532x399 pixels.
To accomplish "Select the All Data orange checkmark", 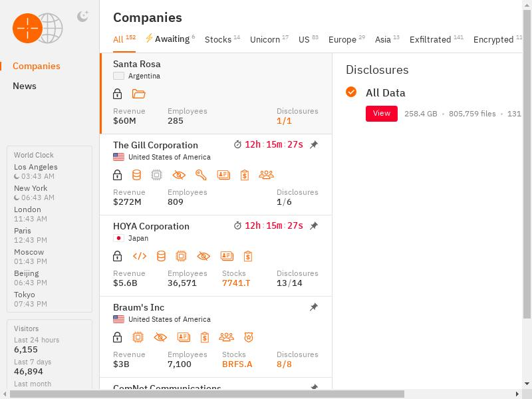I will point(351,92).
